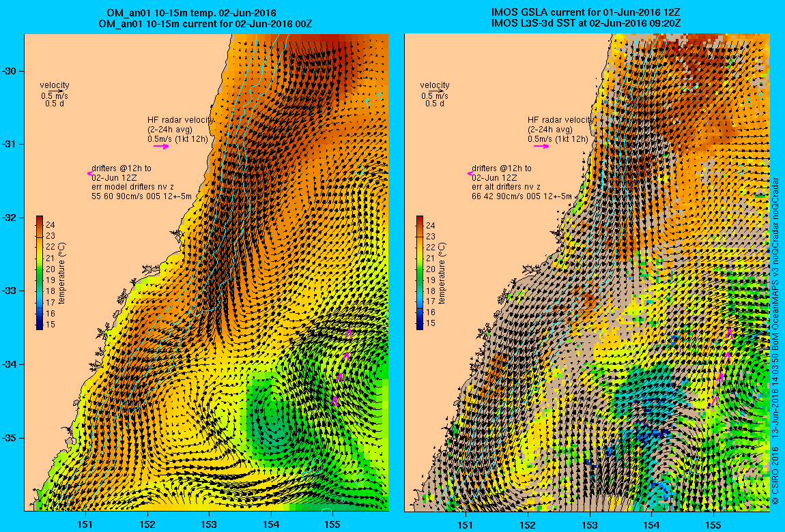Click the vertical CSIRO copyright text on right edge
The height and width of the screenshot is (532, 785).
click(775, 340)
